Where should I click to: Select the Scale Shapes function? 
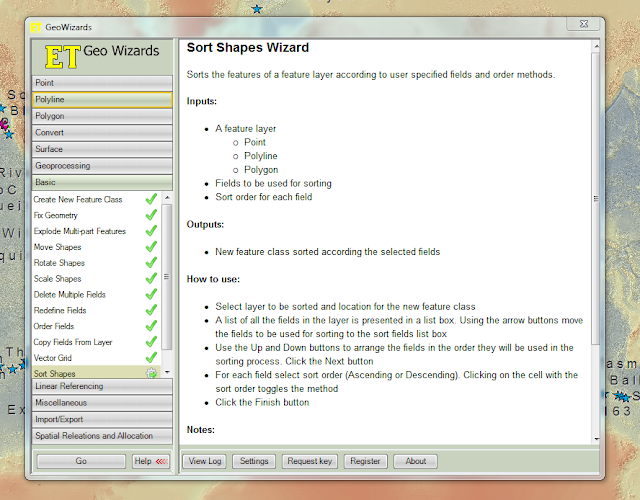click(x=58, y=279)
